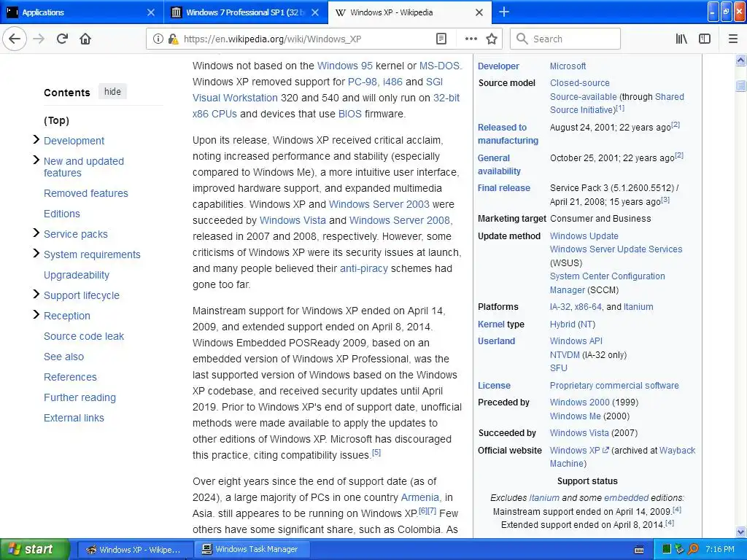Open a new tab with plus button
Image resolution: width=747 pixels, height=560 pixels.
pyautogui.click(x=503, y=12)
